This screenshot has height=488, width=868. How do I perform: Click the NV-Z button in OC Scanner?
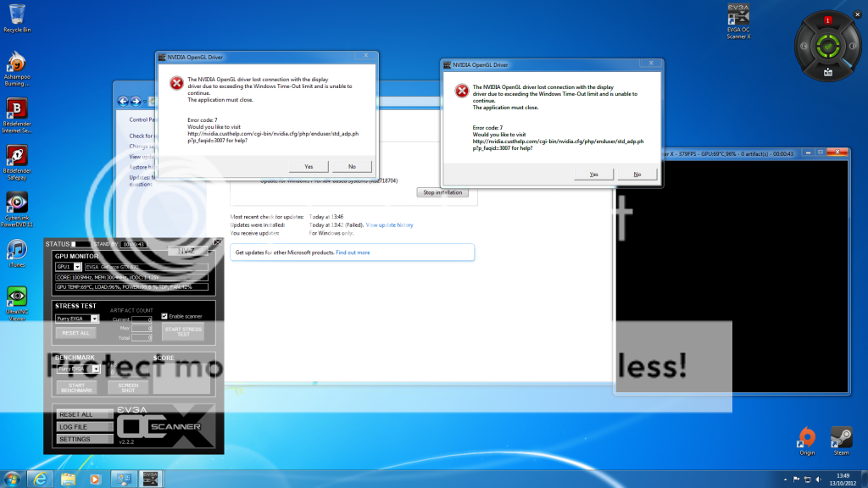(x=186, y=251)
